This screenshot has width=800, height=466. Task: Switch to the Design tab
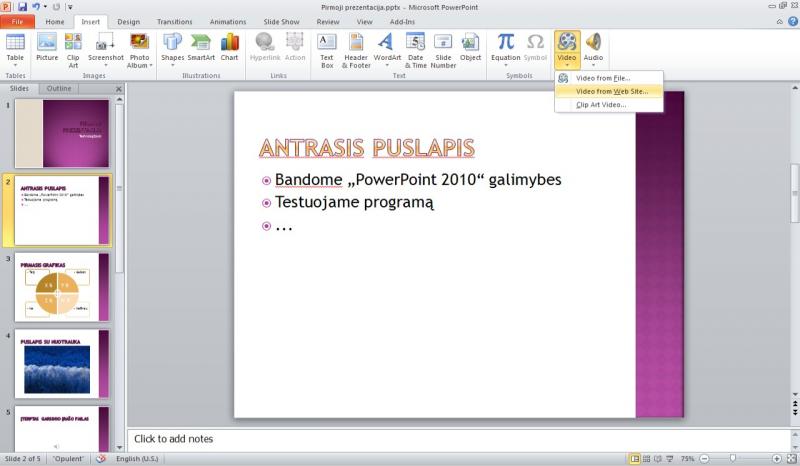(x=129, y=22)
